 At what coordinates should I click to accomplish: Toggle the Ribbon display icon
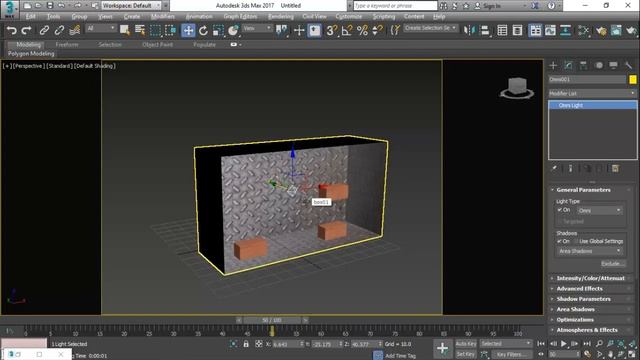(x=535, y=30)
